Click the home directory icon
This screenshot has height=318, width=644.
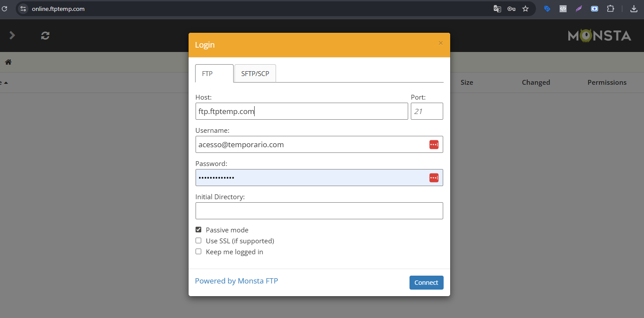[8, 62]
